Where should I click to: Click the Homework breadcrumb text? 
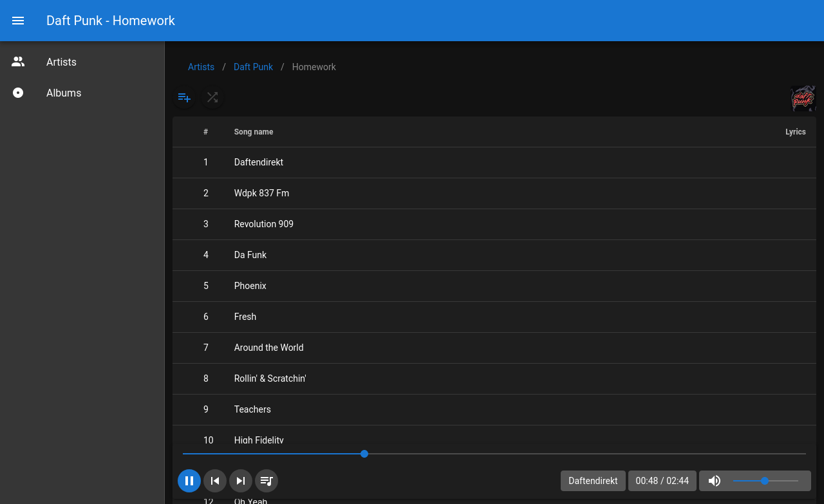click(314, 67)
